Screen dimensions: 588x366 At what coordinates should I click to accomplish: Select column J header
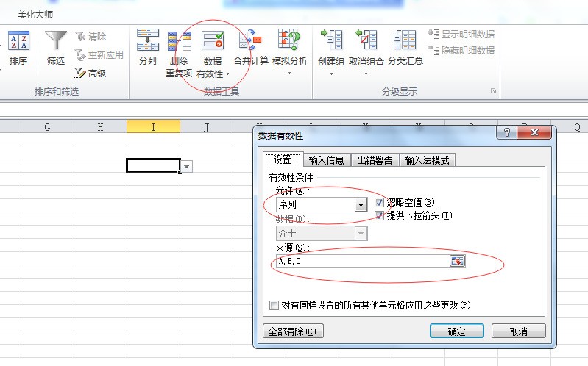pos(206,127)
